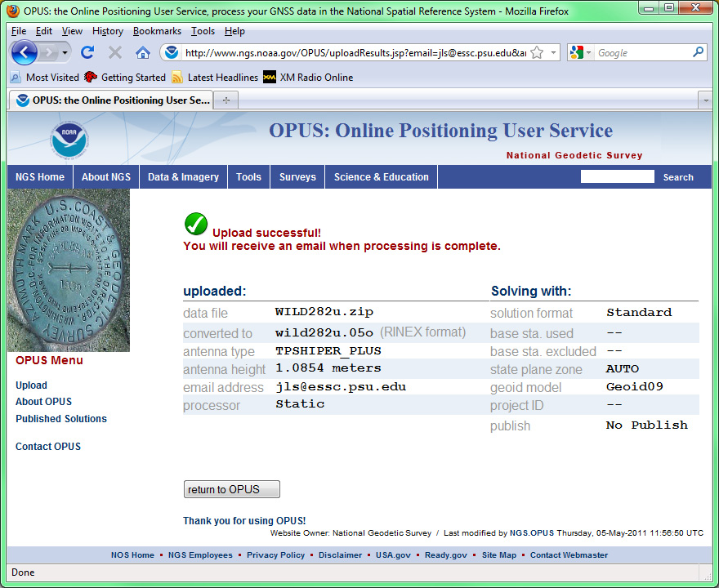Open Science & Education navigation item
The image size is (719, 588).
(381, 177)
